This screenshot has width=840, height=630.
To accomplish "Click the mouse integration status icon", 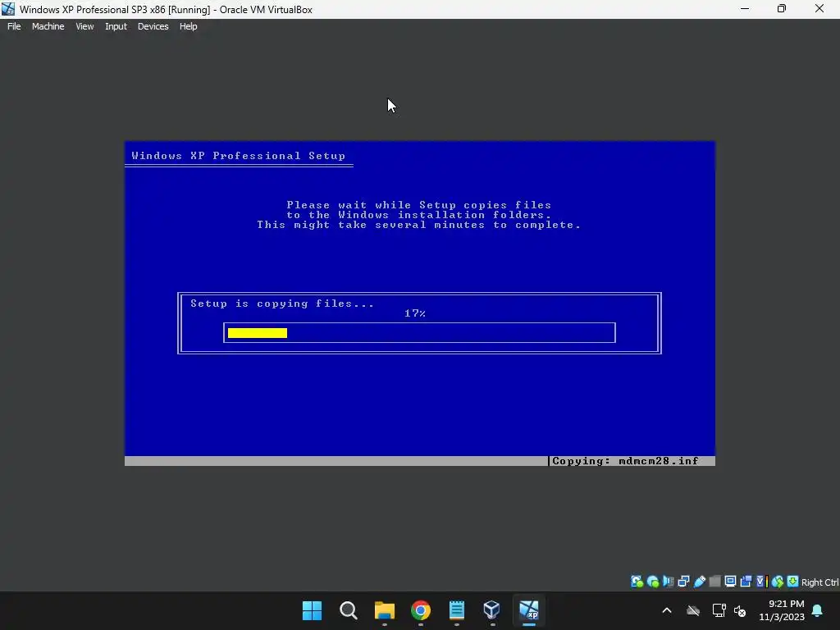I will [778, 582].
